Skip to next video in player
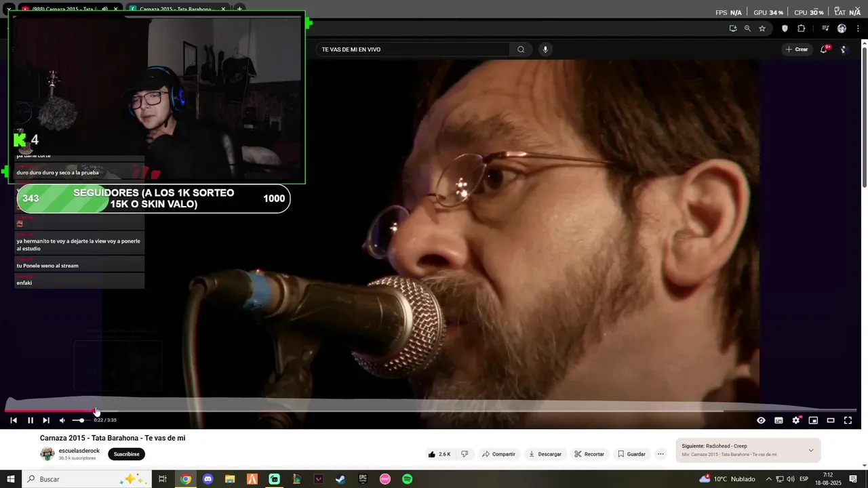 pyautogui.click(x=46, y=420)
